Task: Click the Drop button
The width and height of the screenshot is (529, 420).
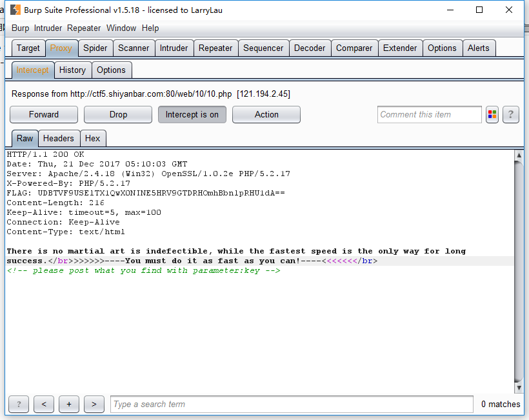Action: tap(118, 115)
